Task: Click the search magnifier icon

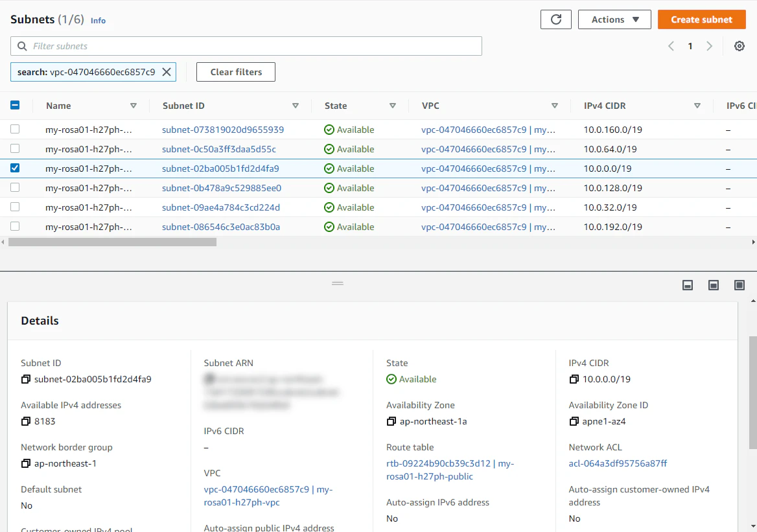Action: pos(22,46)
